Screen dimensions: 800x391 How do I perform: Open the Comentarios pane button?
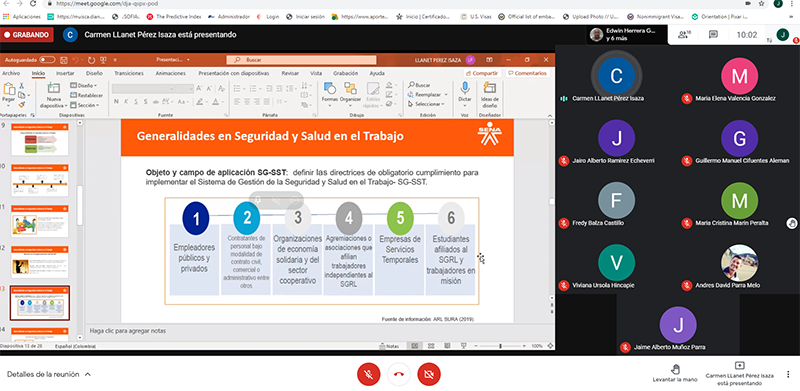[528, 73]
